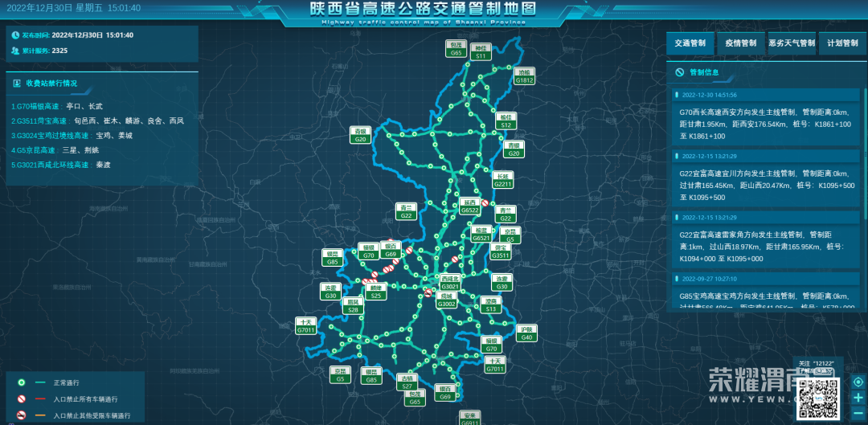
Task: Click the G1812 沧榆 highway sign
Action: (524, 76)
